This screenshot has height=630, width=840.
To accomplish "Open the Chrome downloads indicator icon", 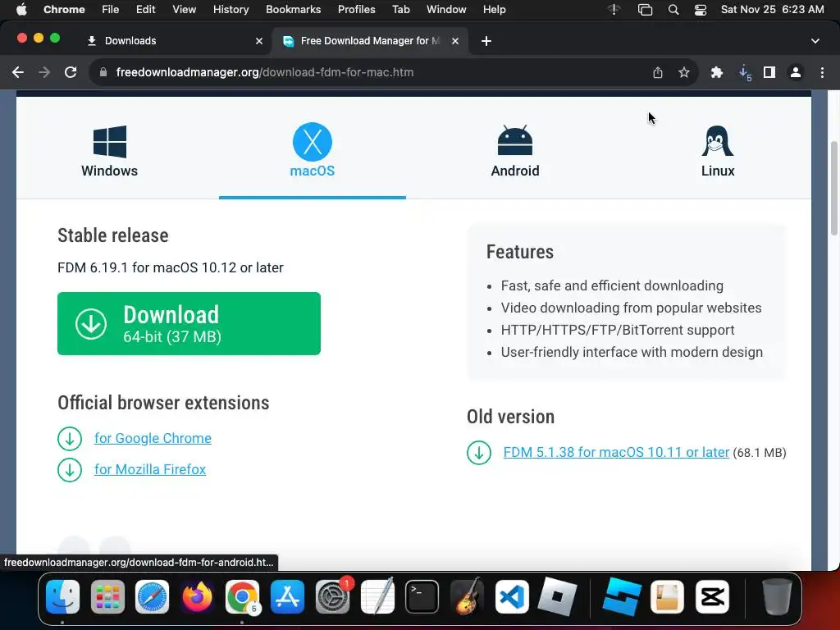I will [744, 72].
